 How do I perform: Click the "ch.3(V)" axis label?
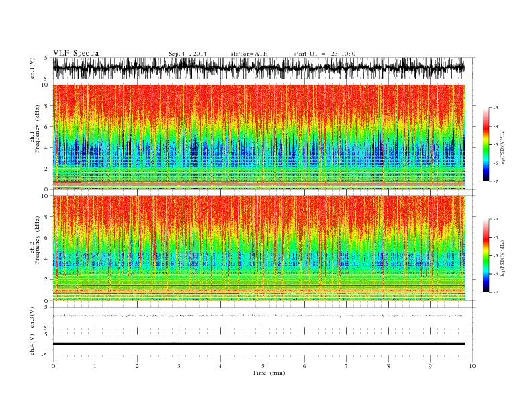pyautogui.click(x=32, y=318)
